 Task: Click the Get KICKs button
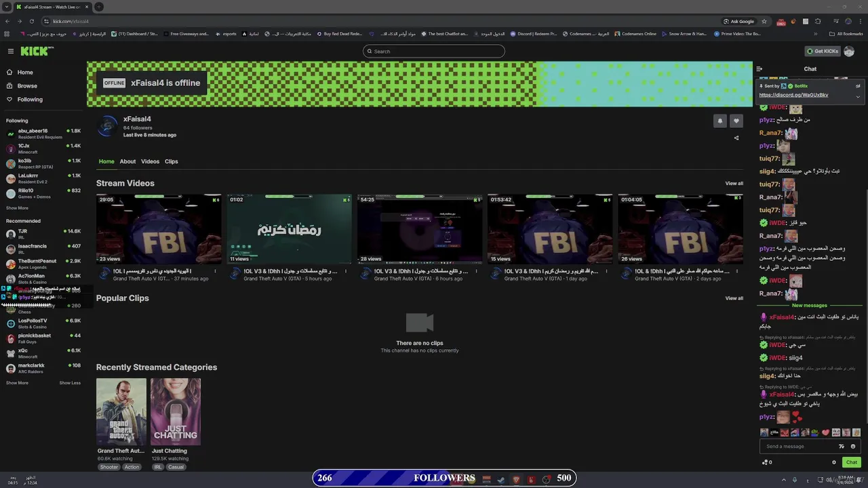coord(823,52)
